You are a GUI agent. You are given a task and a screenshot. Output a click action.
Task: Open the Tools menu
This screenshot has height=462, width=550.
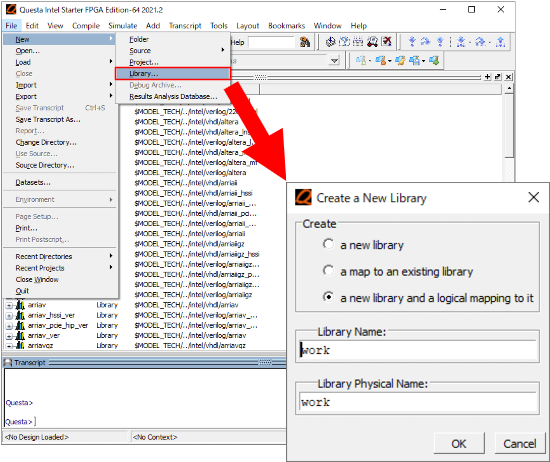click(219, 26)
